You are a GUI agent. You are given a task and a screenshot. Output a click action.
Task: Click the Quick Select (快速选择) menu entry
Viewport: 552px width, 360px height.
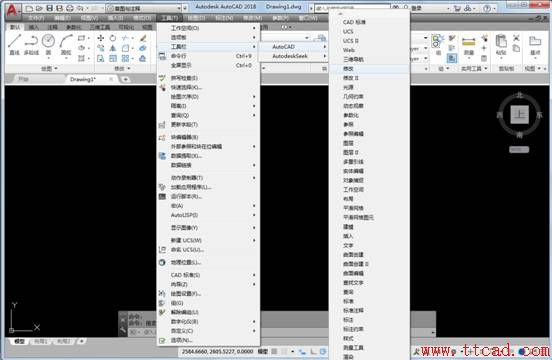pyautogui.click(x=208, y=87)
